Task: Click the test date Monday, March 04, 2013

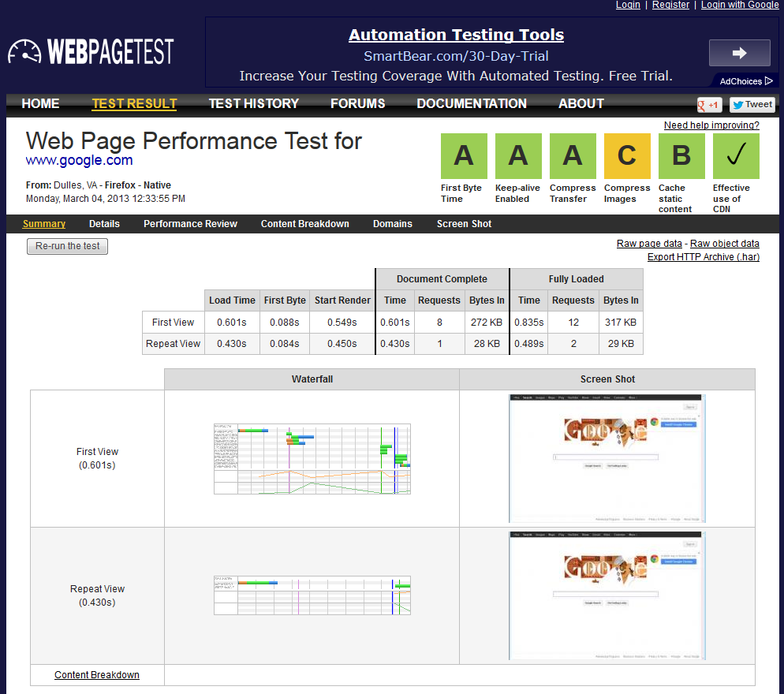Action: click(x=106, y=199)
